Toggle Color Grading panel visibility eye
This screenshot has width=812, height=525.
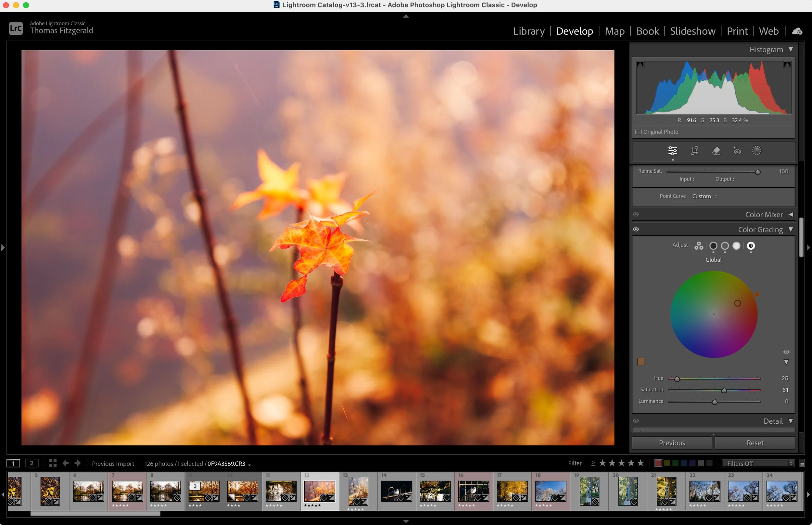point(636,230)
